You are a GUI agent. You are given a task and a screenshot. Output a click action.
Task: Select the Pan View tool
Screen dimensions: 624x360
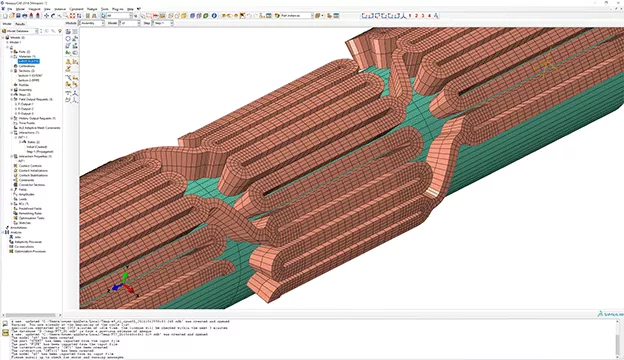pyautogui.click(x=46, y=16)
